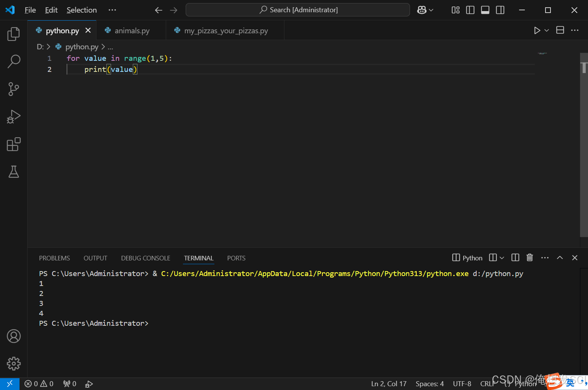The image size is (588, 390).
Task: Kill terminal with trash icon
Action: 530,258
